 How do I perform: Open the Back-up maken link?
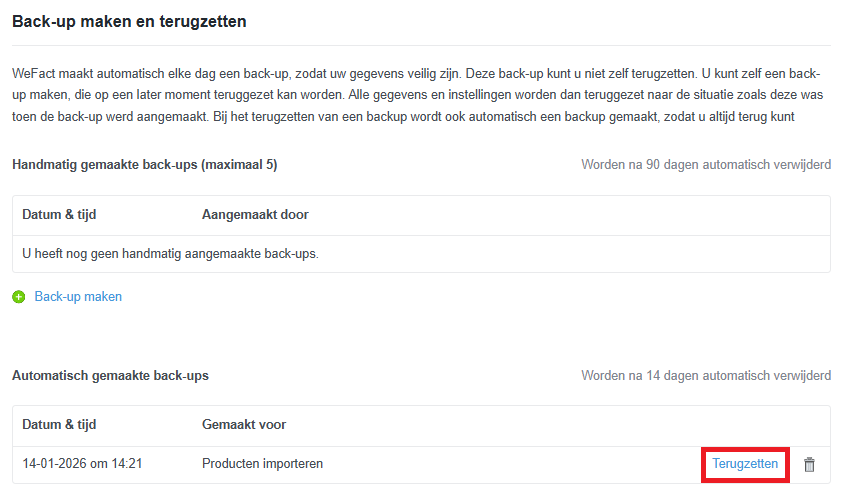click(78, 297)
